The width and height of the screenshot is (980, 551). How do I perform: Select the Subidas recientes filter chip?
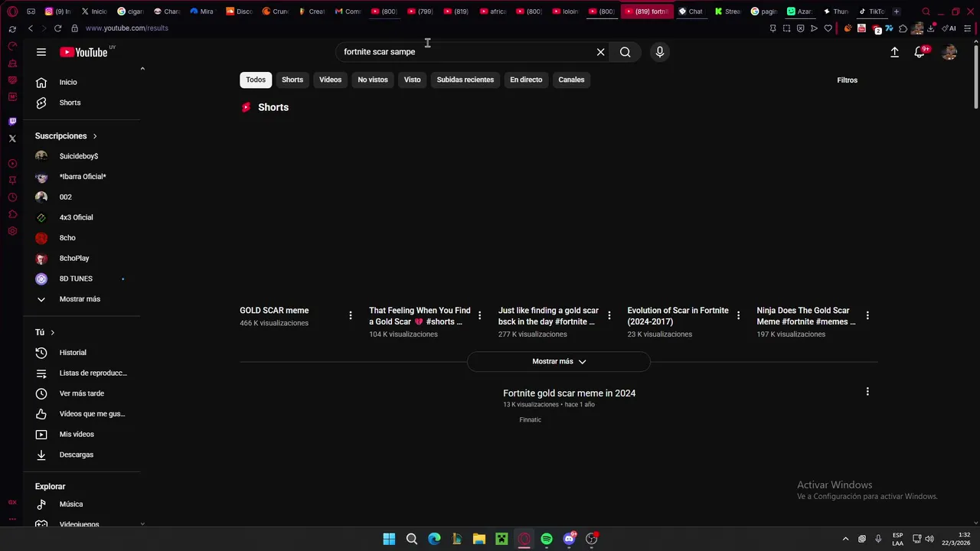(465, 80)
